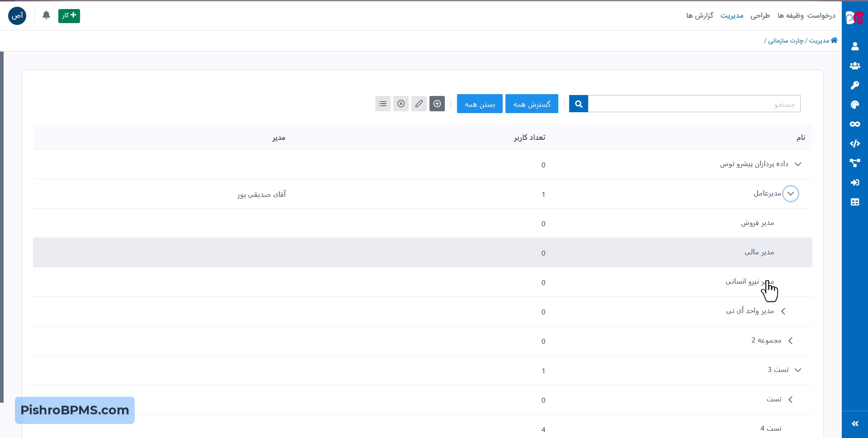Expand the مجموعه 2 node

point(790,341)
